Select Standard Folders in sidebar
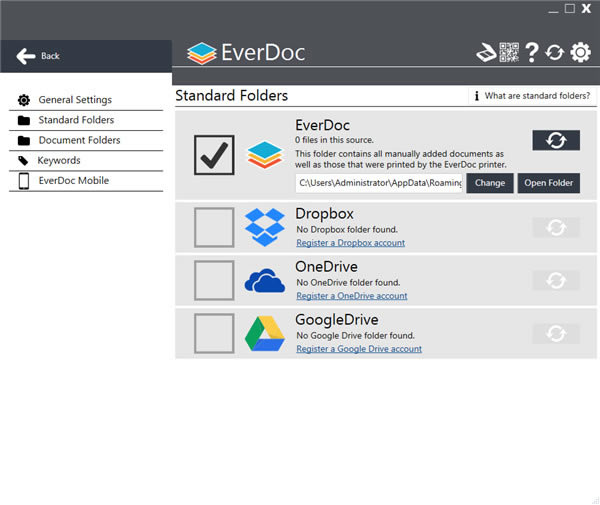This screenshot has width=600, height=505. click(x=86, y=121)
